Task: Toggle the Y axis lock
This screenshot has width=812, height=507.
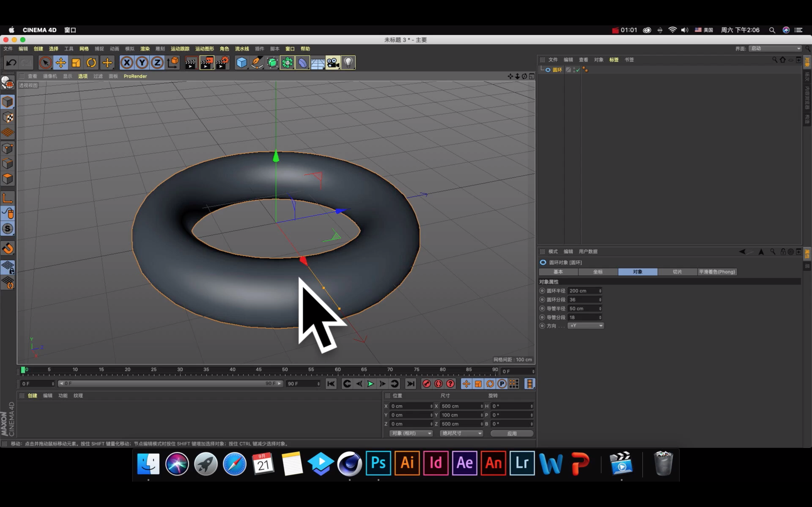Action: pos(142,63)
